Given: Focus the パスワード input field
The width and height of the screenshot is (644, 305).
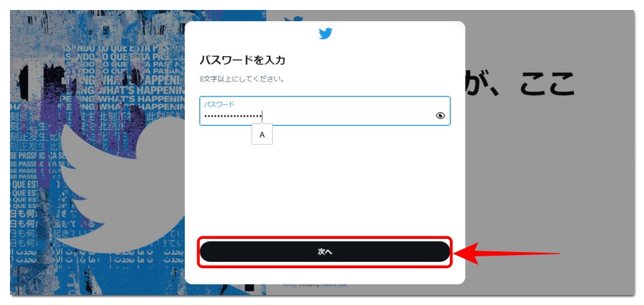Looking at the screenshot, I should point(325,111).
